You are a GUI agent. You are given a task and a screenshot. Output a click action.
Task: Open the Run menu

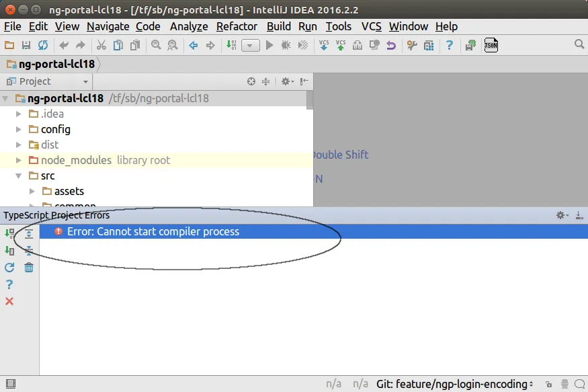click(308, 27)
